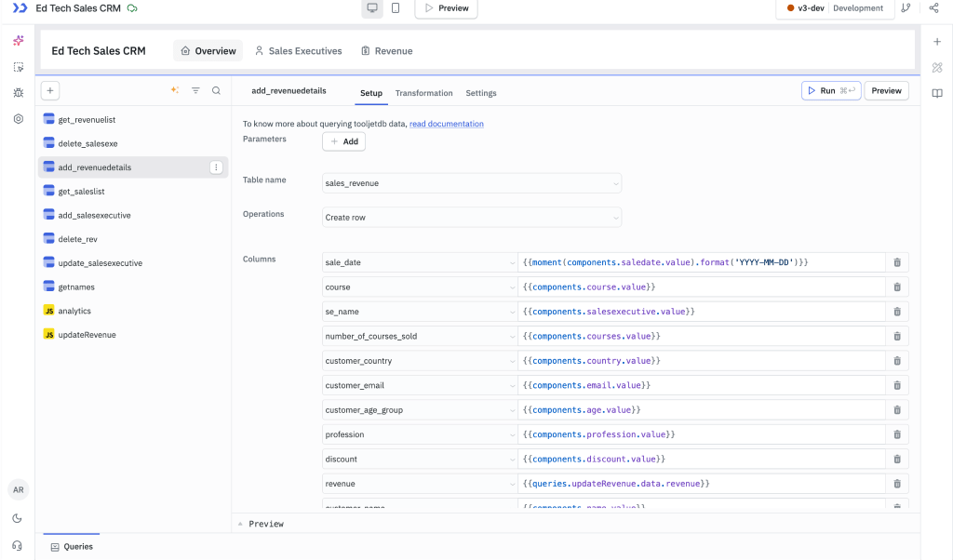Image resolution: width=953 pixels, height=560 pixels.
Task: Open the course column dropdown
Action: (x=420, y=287)
